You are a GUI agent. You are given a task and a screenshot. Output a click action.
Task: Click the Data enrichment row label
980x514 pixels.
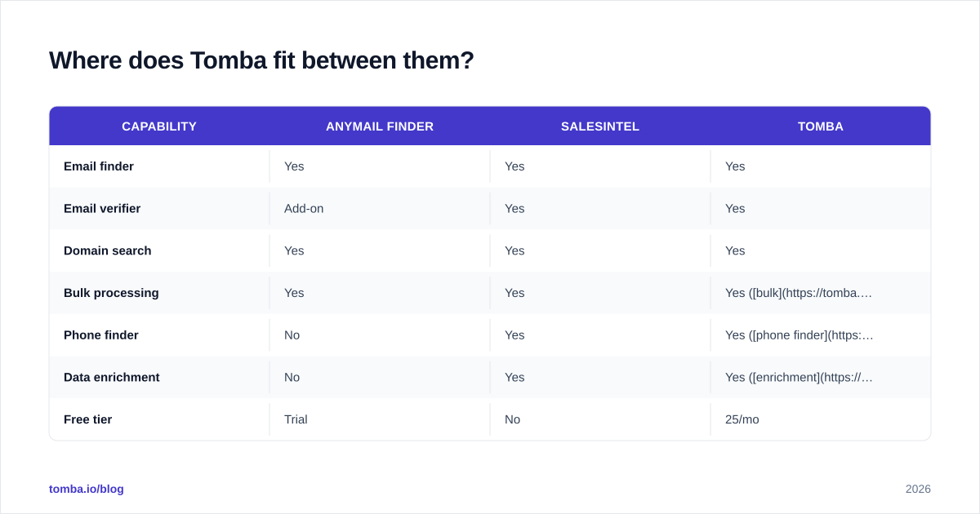[x=112, y=378]
